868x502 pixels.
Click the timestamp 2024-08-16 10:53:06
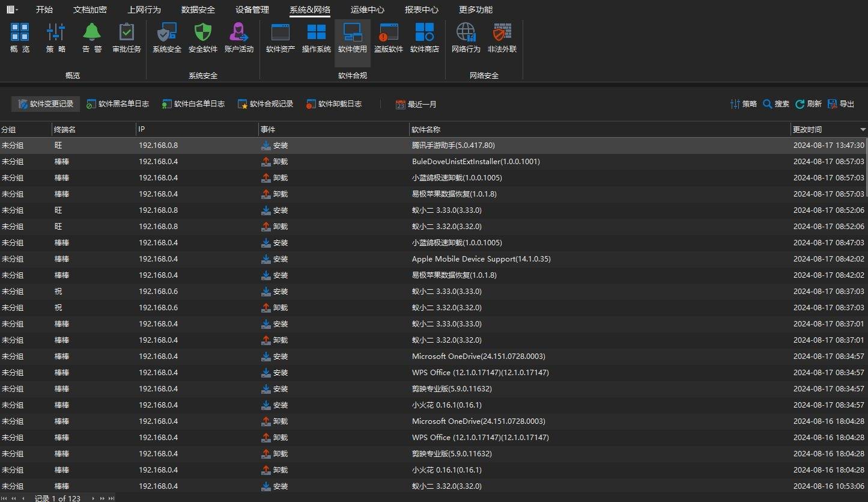(828, 486)
